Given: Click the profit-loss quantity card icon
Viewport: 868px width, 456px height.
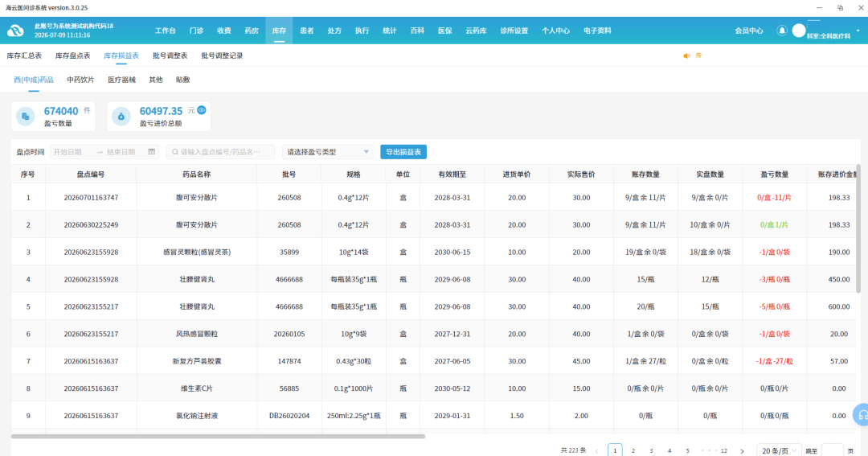Looking at the screenshot, I should click(26, 117).
